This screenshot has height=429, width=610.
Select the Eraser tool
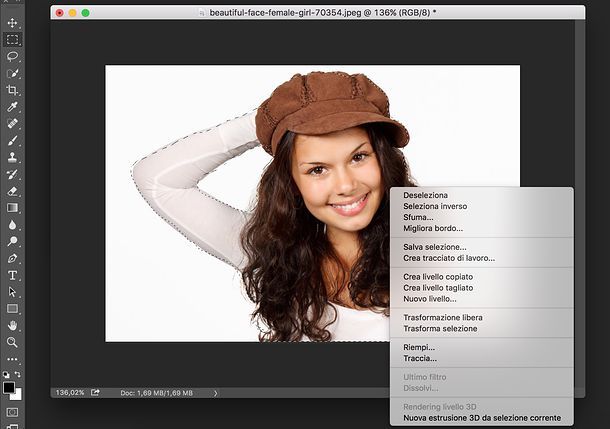13,190
